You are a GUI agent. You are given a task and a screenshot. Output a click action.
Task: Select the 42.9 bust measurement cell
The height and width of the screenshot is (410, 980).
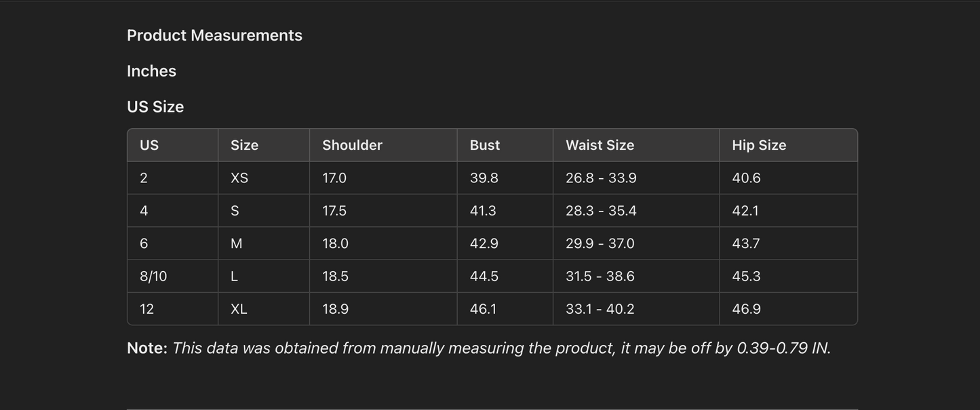[x=484, y=243]
